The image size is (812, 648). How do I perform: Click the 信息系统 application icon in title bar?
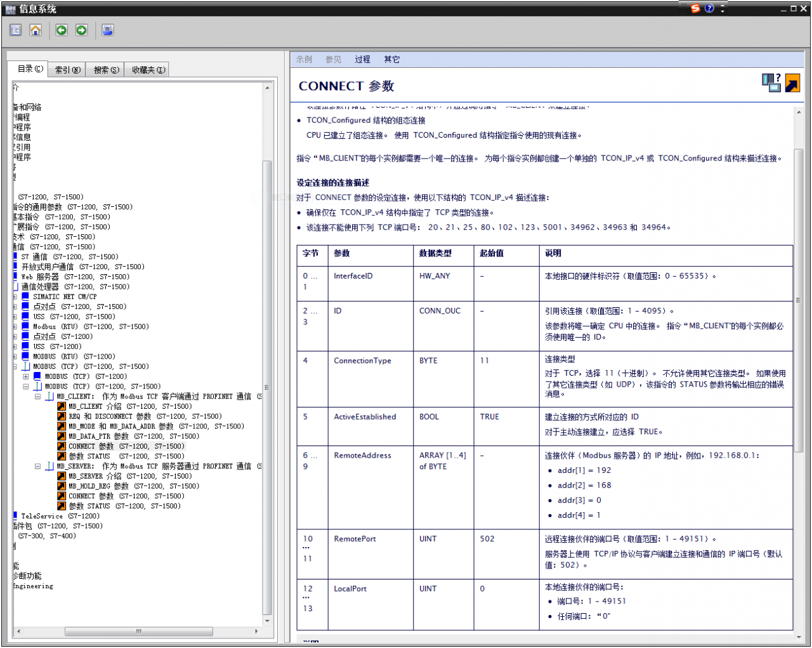pos(10,9)
